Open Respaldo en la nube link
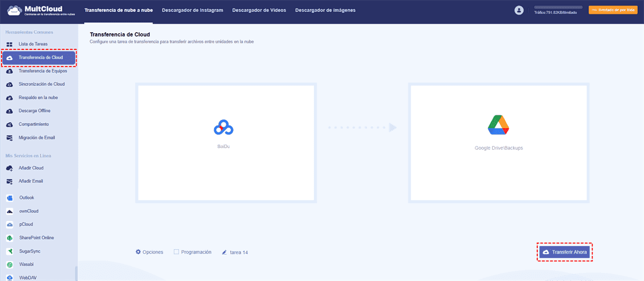The image size is (644, 281). coord(38,98)
